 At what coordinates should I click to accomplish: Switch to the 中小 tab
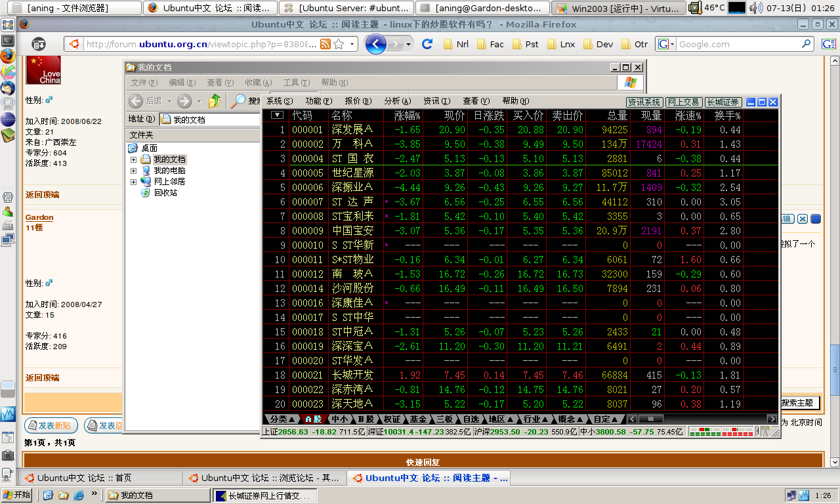click(x=340, y=419)
